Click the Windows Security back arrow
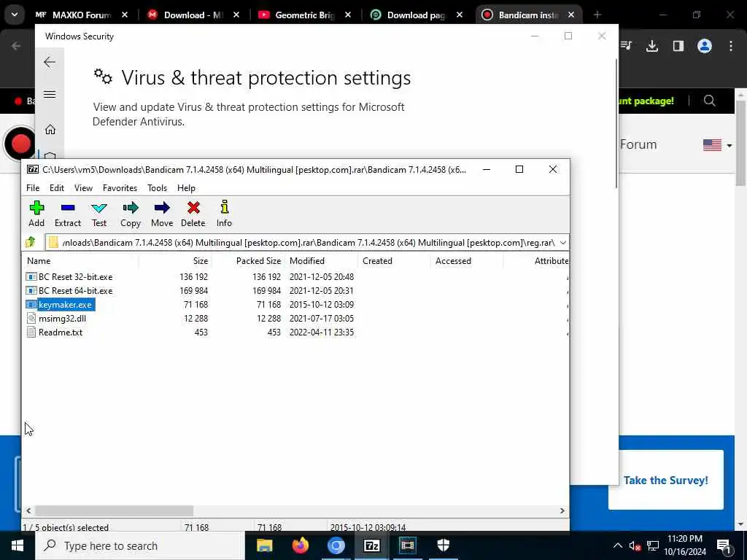747x560 pixels. (50, 62)
